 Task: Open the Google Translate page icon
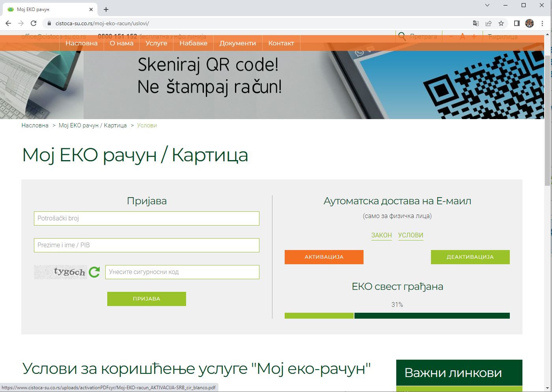[476, 23]
